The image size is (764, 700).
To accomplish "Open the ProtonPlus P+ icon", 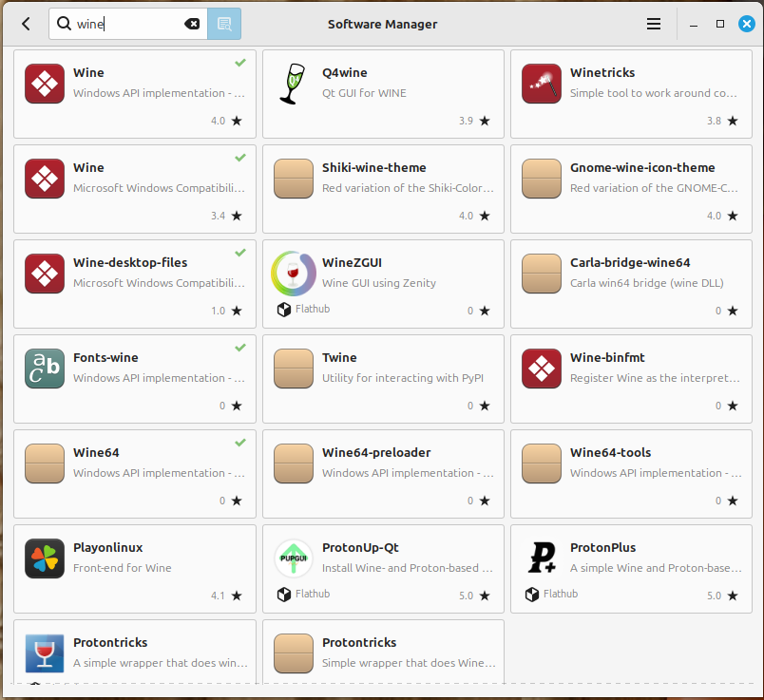I will [542, 558].
